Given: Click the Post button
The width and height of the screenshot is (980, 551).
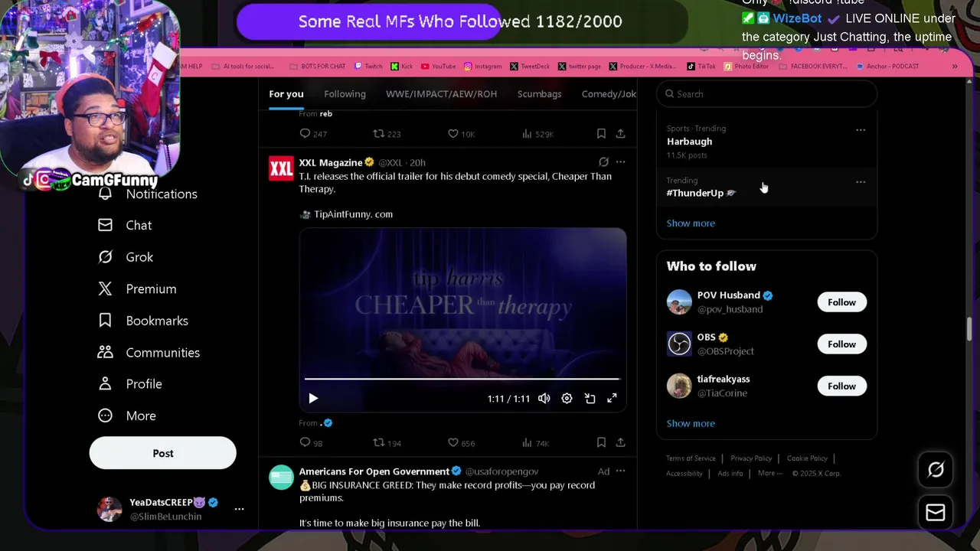Looking at the screenshot, I should (163, 453).
